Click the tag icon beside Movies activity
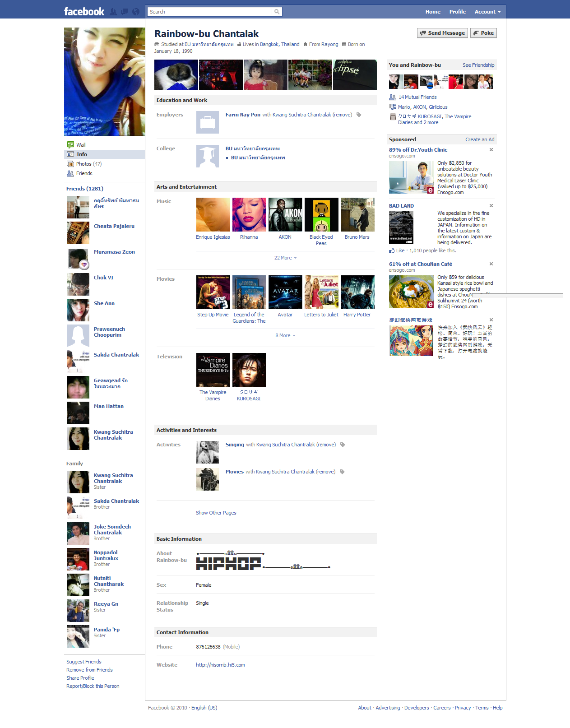Screen dimensions: 570x728 click(x=343, y=472)
